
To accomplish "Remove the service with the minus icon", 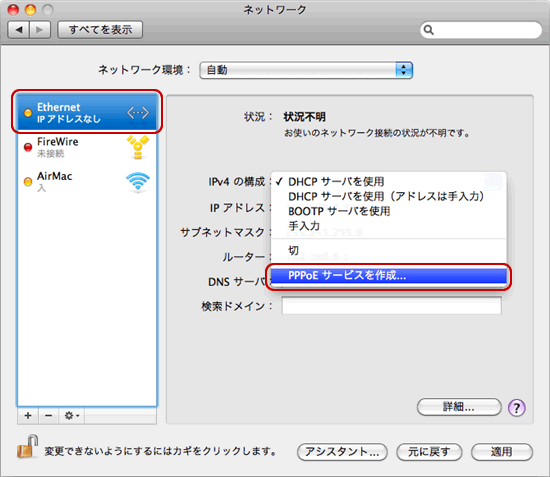I will (x=49, y=416).
